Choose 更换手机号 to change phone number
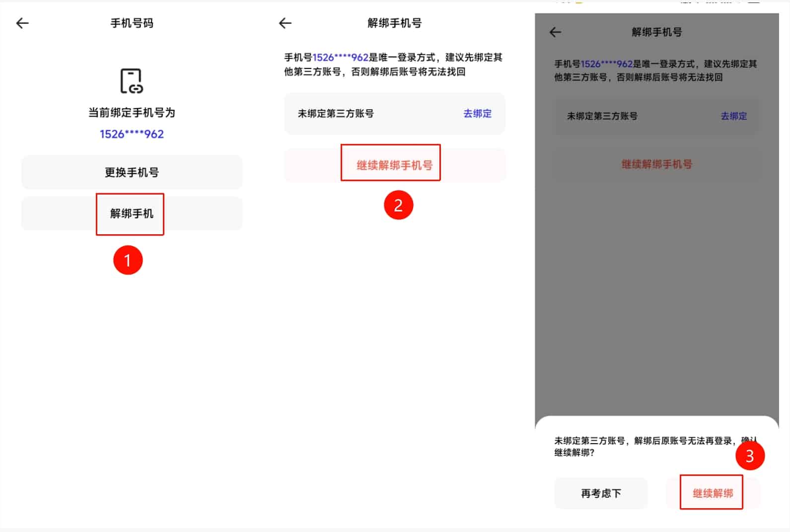 click(x=132, y=173)
